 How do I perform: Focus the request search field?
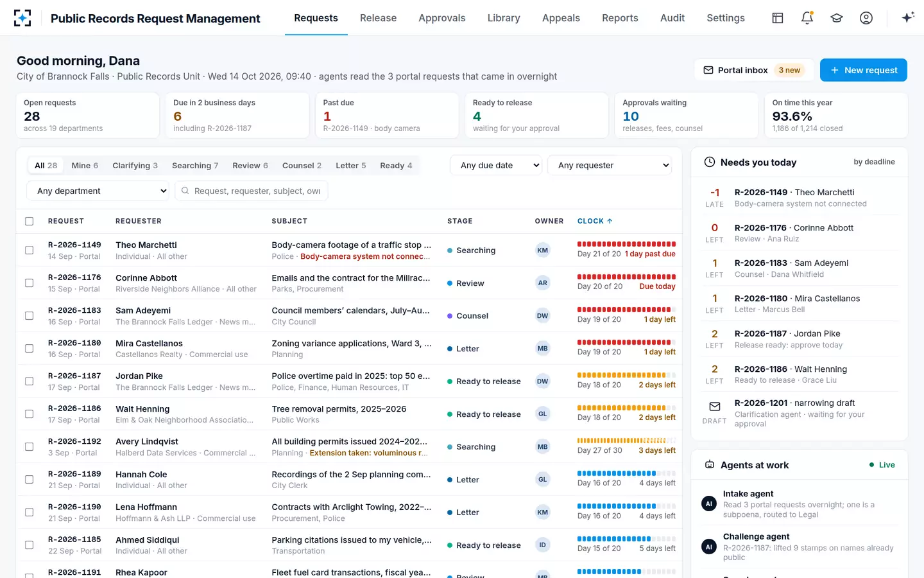(252, 191)
